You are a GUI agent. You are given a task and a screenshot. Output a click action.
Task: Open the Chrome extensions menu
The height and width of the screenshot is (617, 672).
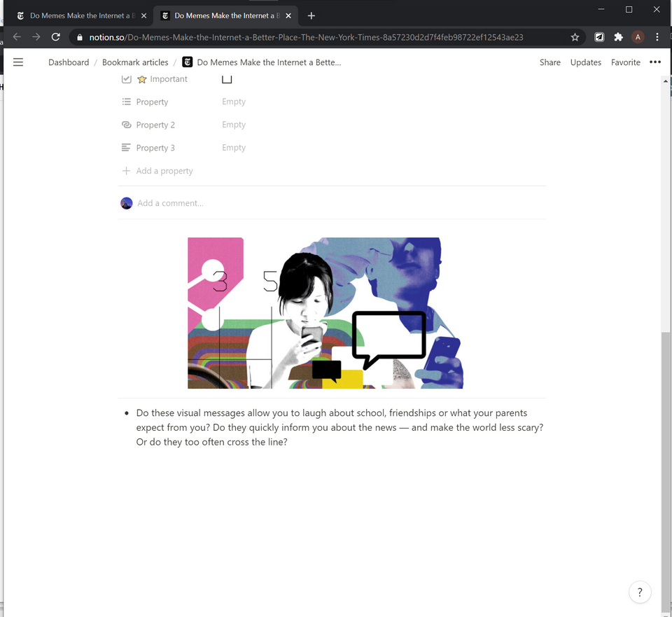click(x=619, y=37)
